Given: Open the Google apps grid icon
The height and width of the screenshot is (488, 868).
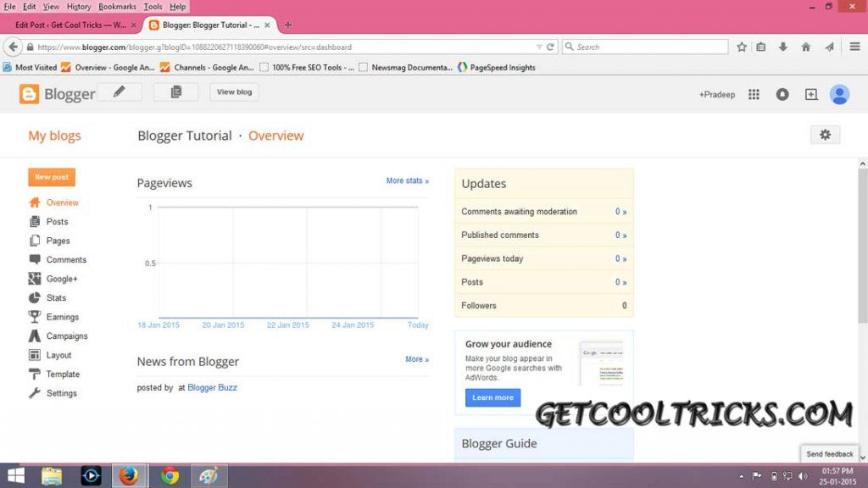Looking at the screenshot, I should [x=754, y=95].
